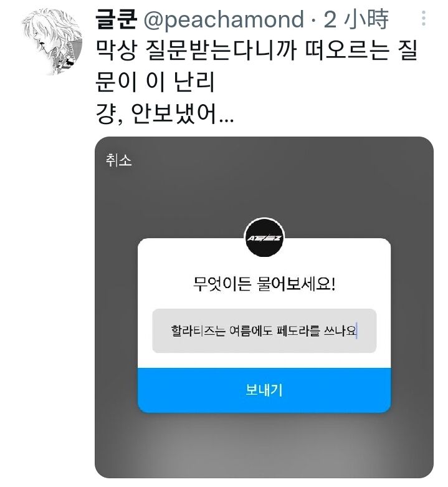Click the tweet line 문이 이 난리
This screenshot has height=487, width=448.
tap(155, 81)
